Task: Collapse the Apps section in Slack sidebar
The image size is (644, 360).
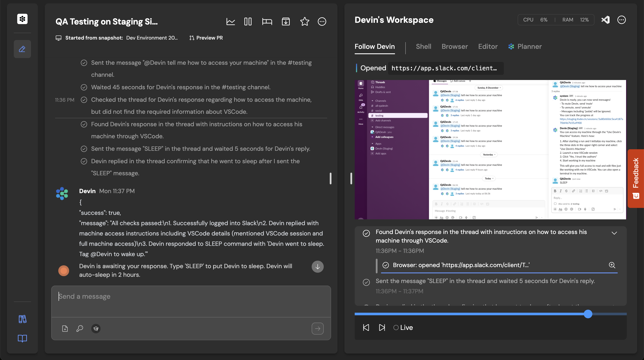Action: tap(372, 144)
